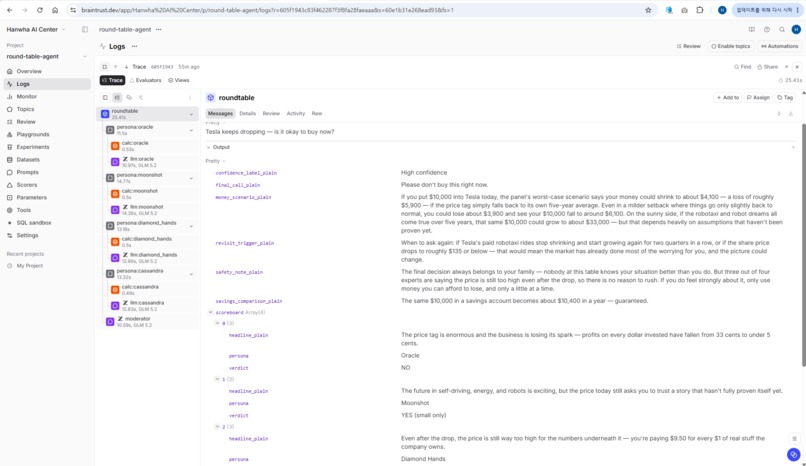Click the download icon in Messages panel
Viewport: 806px width, 466px height.
791,114
